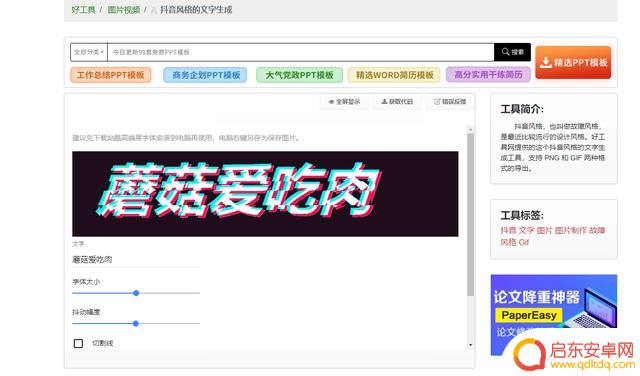The height and width of the screenshot is (376, 640).
Task: Open the 图片 tool tag link
Action: pyautogui.click(x=544, y=231)
